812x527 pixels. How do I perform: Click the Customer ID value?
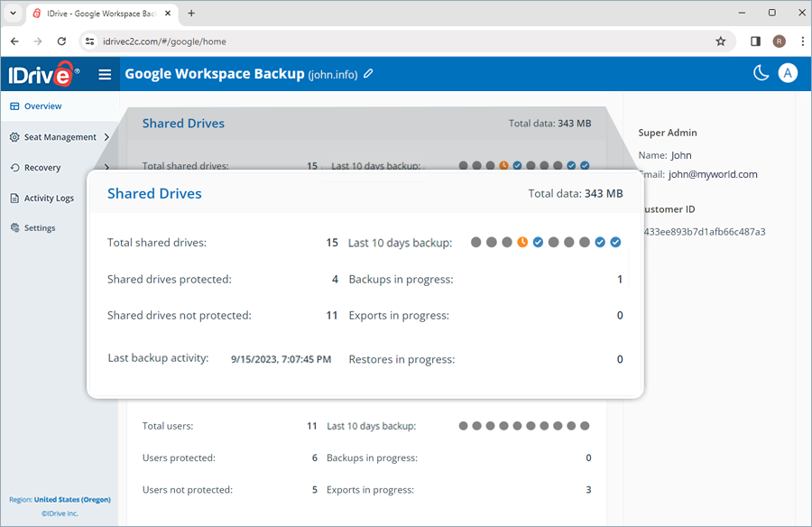[705, 232]
